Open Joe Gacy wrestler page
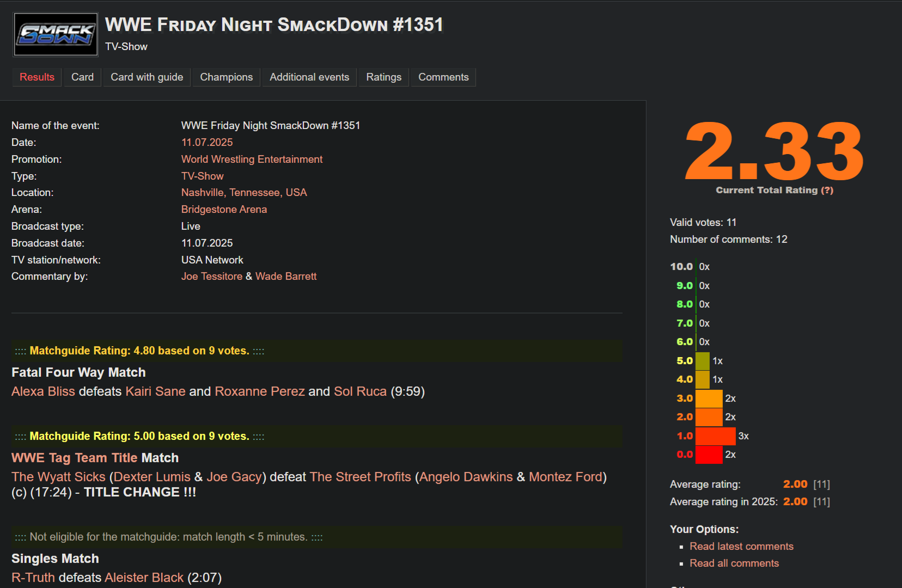The width and height of the screenshot is (902, 588). (x=234, y=477)
